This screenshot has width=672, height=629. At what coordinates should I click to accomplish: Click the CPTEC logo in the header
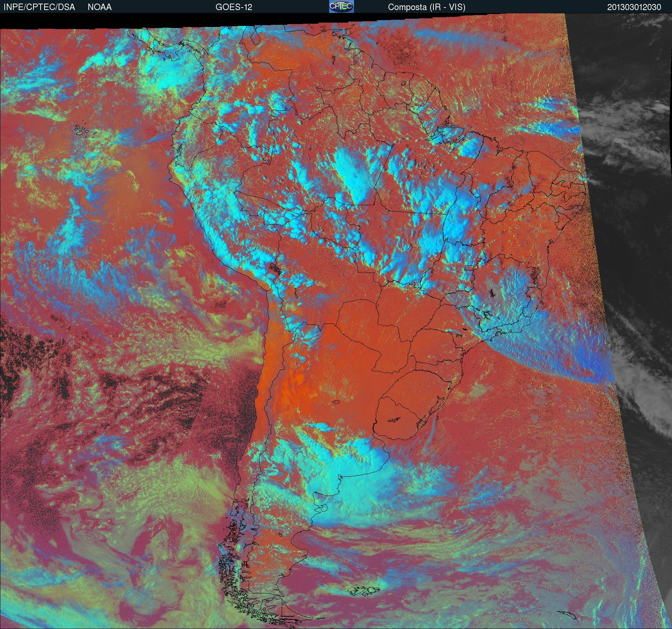click(x=341, y=6)
